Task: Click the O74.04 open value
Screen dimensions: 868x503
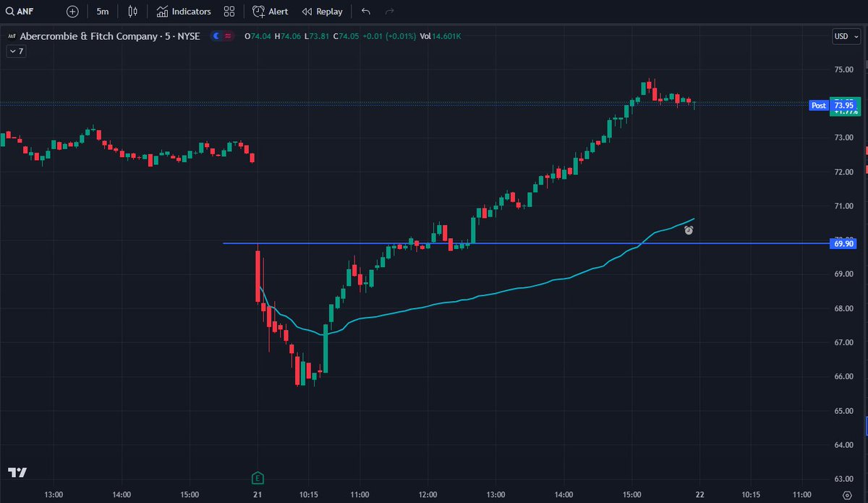Action: (258, 35)
